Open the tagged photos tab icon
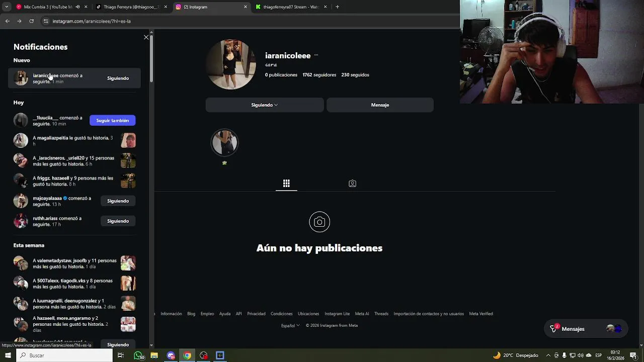This screenshot has height=362, width=644. click(352, 184)
